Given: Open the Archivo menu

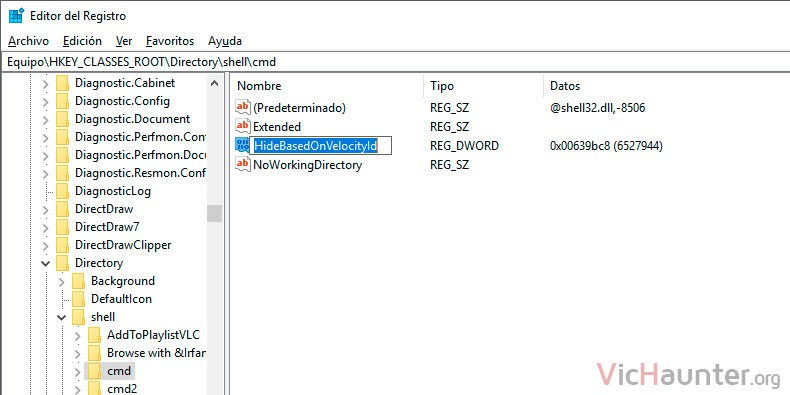Looking at the screenshot, I should [29, 41].
